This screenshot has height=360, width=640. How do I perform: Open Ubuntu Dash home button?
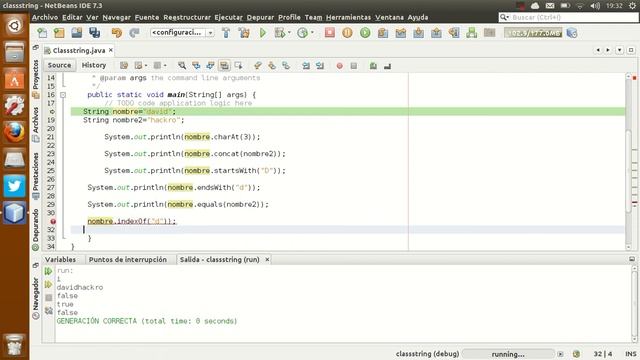[14, 26]
